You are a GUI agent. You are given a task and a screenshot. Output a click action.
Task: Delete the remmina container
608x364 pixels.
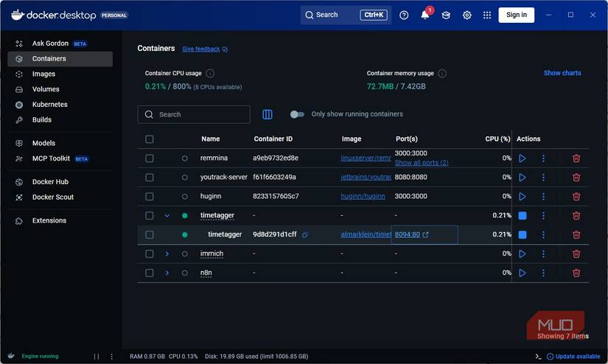(576, 158)
